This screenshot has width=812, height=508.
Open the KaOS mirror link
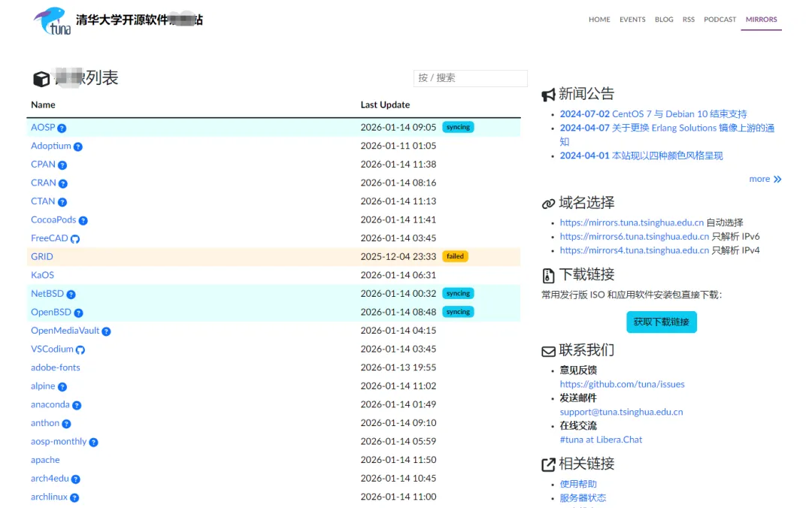(x=42, y=275)
